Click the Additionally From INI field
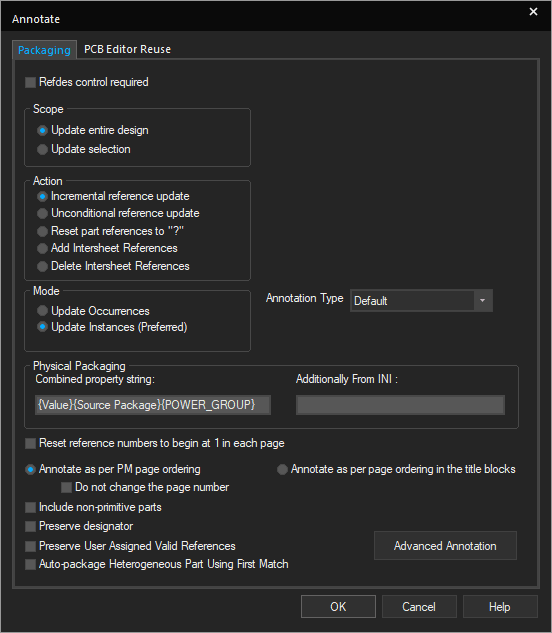 coord(400,405)
